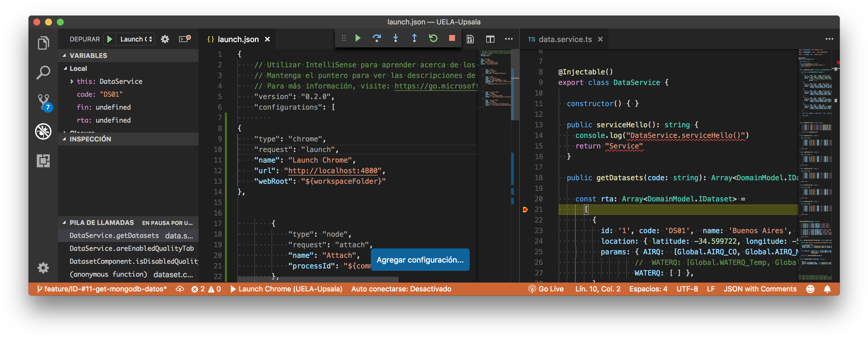Publish changes with the cloud sync icon

pyautogui.click(x=180, y=289)
